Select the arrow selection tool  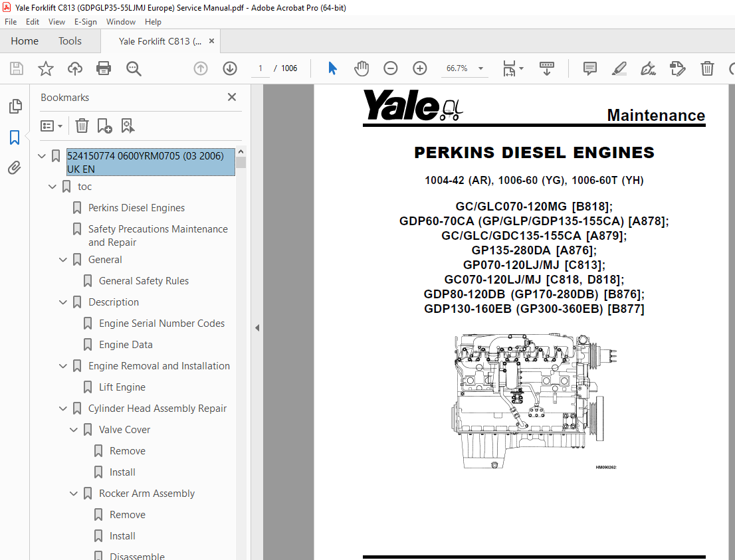coord(332,68)
